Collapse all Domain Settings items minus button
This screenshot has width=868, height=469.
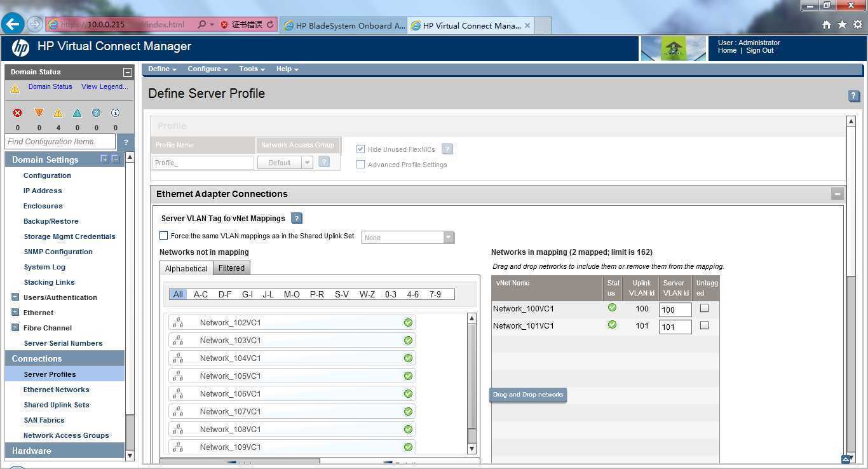(x=115, y=159)
